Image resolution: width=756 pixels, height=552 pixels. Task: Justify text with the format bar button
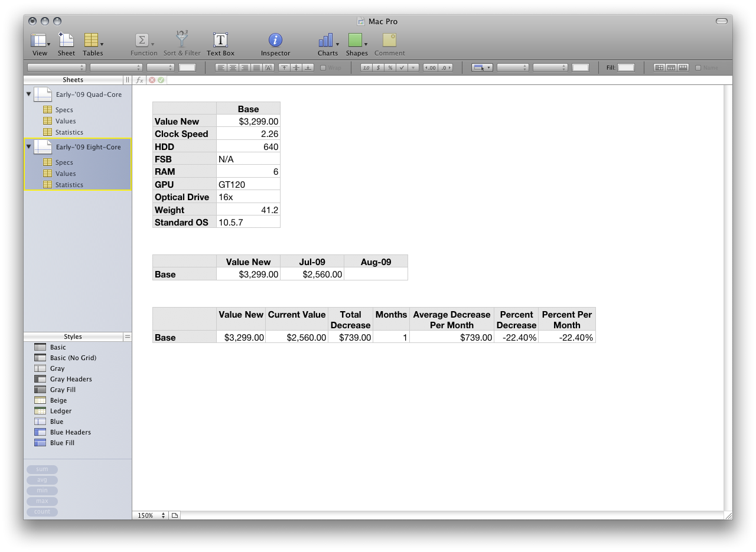click(x=256, y=68)
